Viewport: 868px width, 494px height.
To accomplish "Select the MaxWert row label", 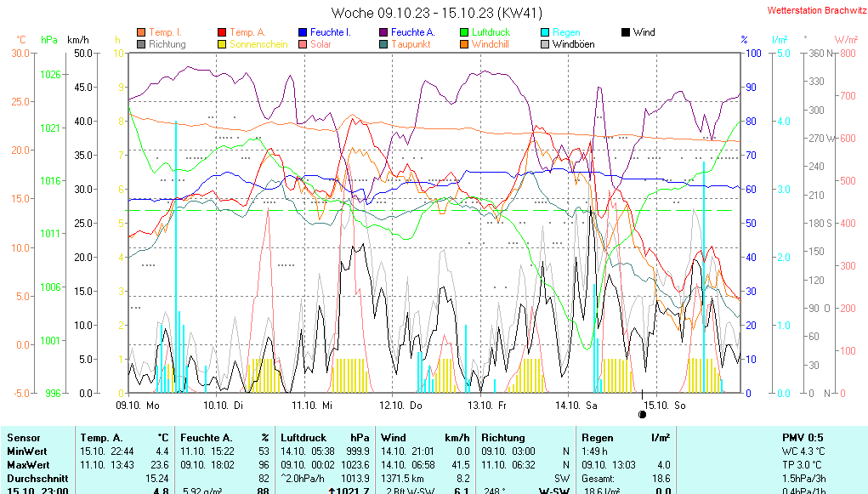I will (x=28, y=465).
